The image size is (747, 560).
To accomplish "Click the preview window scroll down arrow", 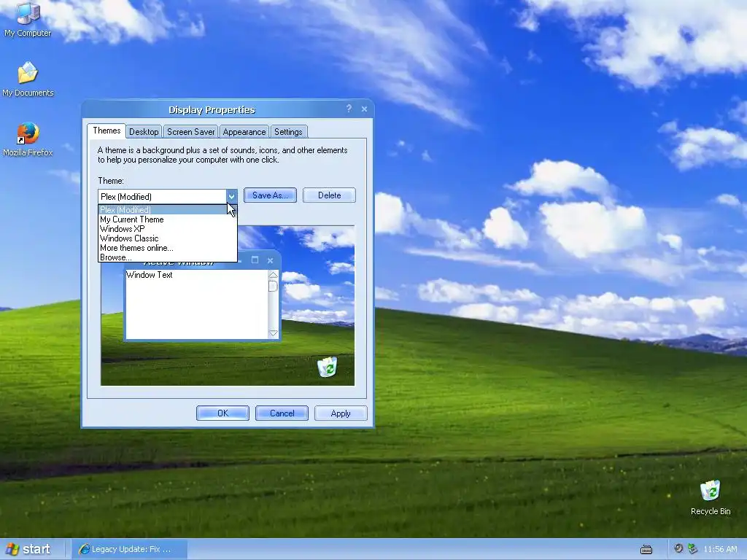I will coord(273,333).
